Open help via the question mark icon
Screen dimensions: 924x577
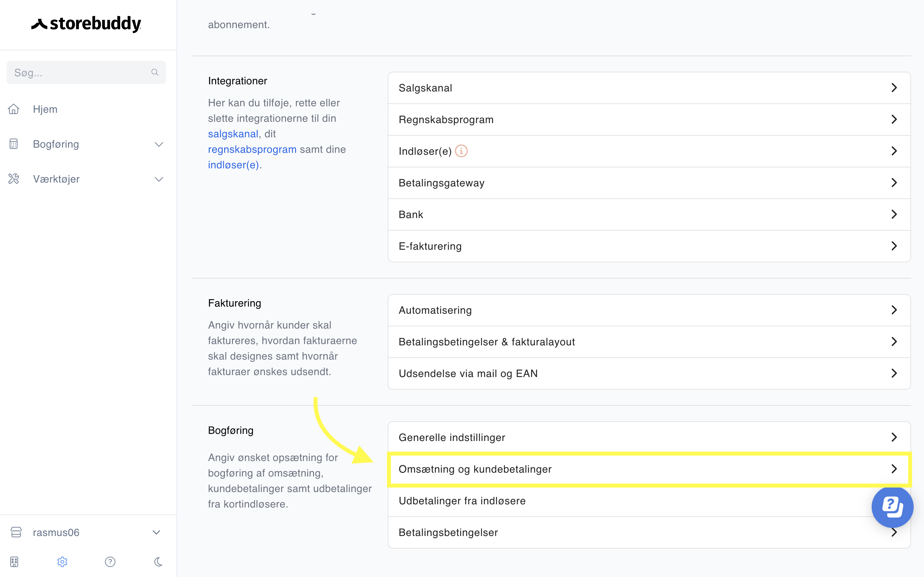pos(110,562)
